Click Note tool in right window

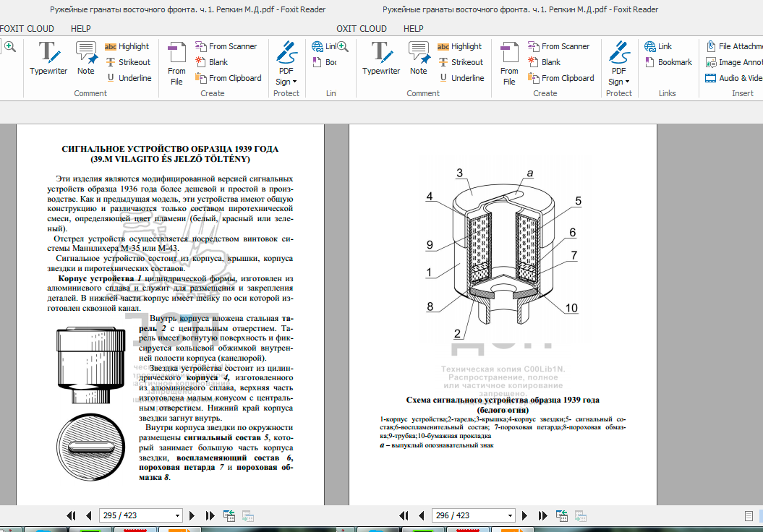click(419, 59)
